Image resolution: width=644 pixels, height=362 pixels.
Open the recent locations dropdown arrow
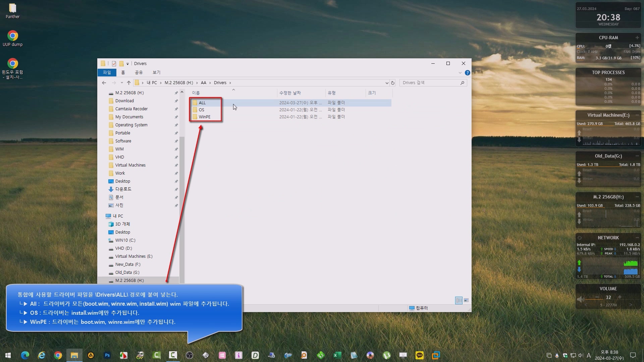click(x=121, y=83)
